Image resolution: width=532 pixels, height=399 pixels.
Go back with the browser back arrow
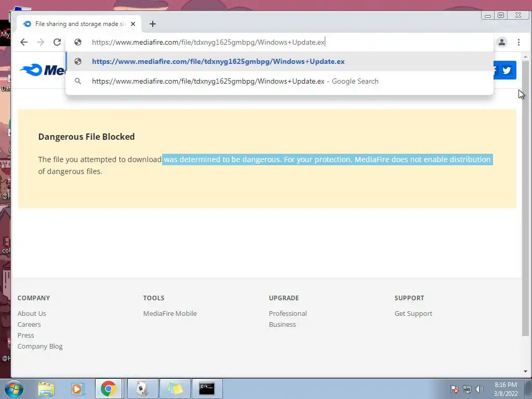[24, 42]
